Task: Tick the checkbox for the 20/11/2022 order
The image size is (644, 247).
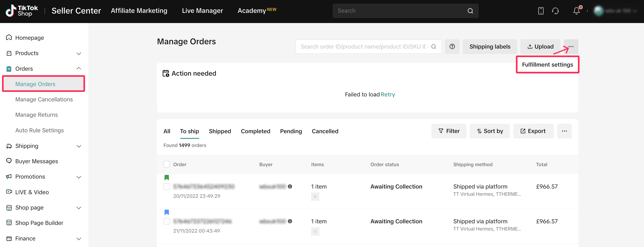Action: pyautogui.click(x=167, y=186)
